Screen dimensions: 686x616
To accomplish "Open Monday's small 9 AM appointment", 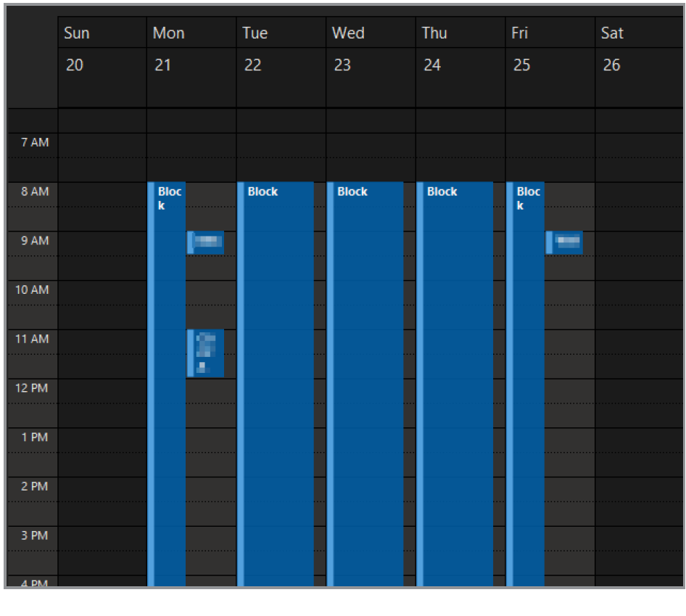I will [206, 242].
